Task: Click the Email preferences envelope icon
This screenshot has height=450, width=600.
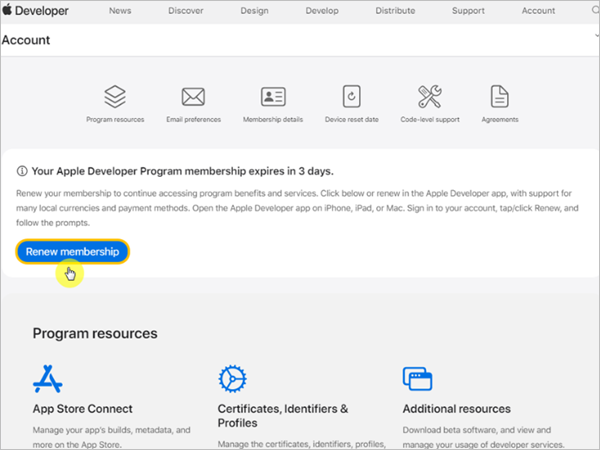Action: (193, 97)
